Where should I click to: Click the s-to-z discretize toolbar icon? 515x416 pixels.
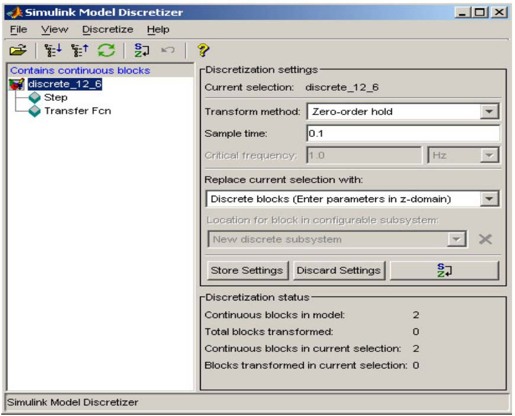click(x=142, y=50)
